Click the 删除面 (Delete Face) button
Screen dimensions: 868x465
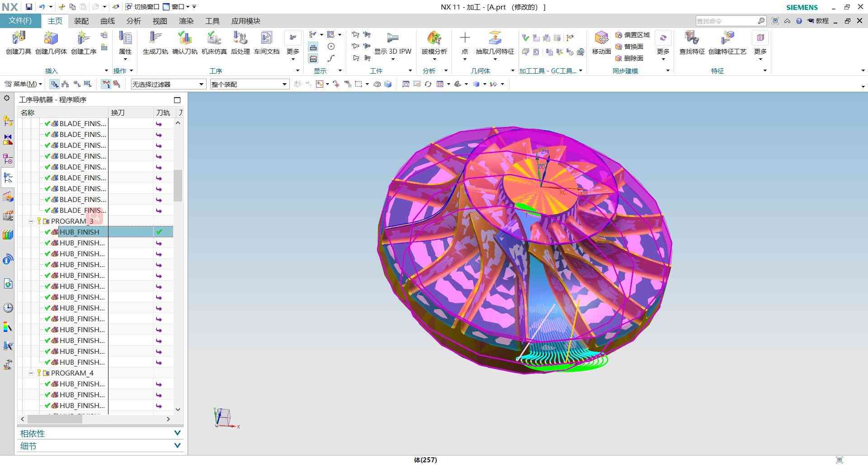629,58
